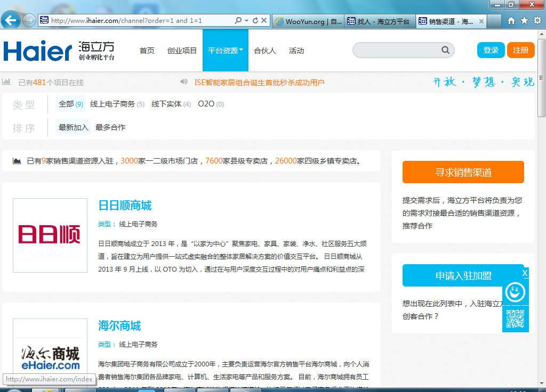Open favorites star icon

click(524, 21)
